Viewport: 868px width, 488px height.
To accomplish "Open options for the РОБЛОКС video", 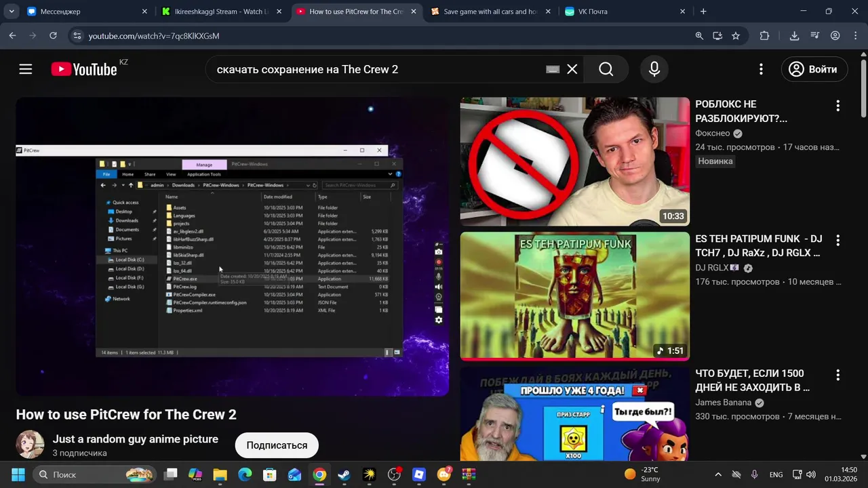I will 838,106.
